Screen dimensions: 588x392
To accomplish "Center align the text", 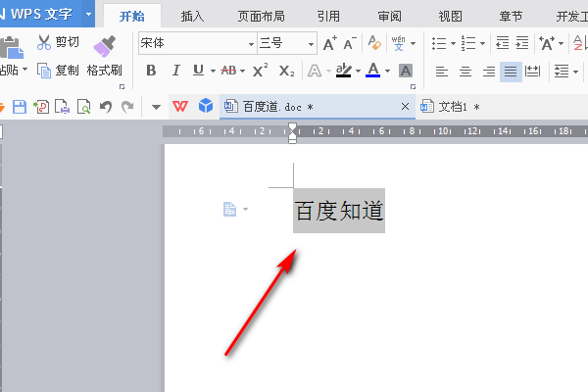I will tap(465, 71).
